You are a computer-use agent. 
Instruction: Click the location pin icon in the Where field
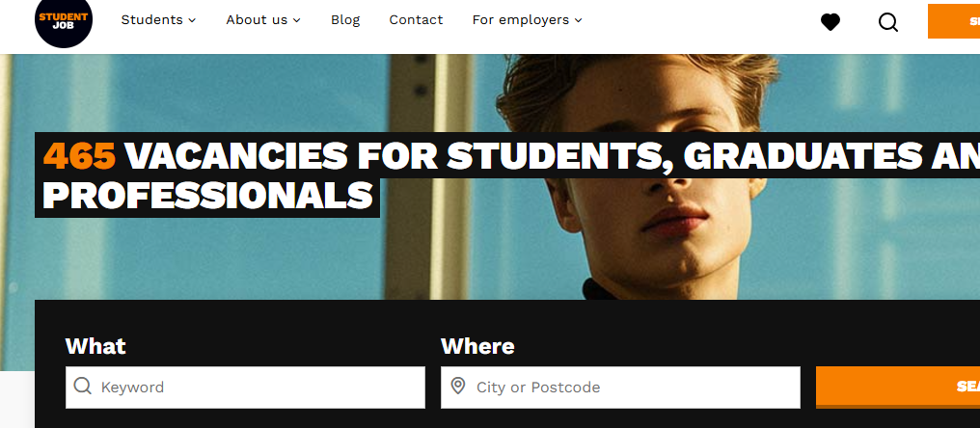click(458, 387)
